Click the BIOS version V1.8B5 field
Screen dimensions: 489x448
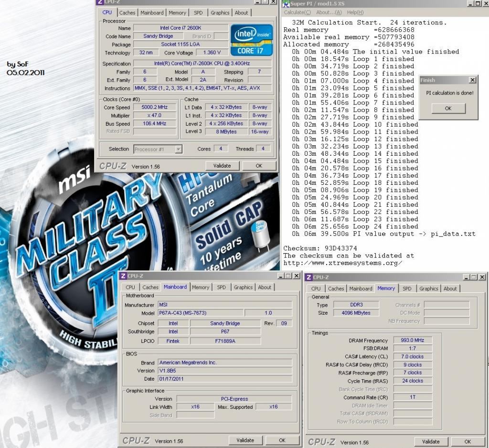point(225,371)
